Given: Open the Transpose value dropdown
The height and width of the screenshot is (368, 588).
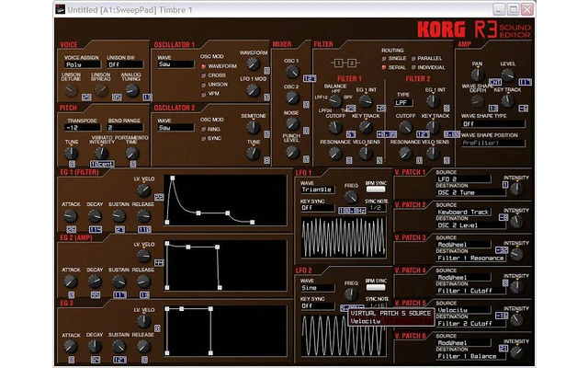Looking at the screenshot, I should (82, 128).
